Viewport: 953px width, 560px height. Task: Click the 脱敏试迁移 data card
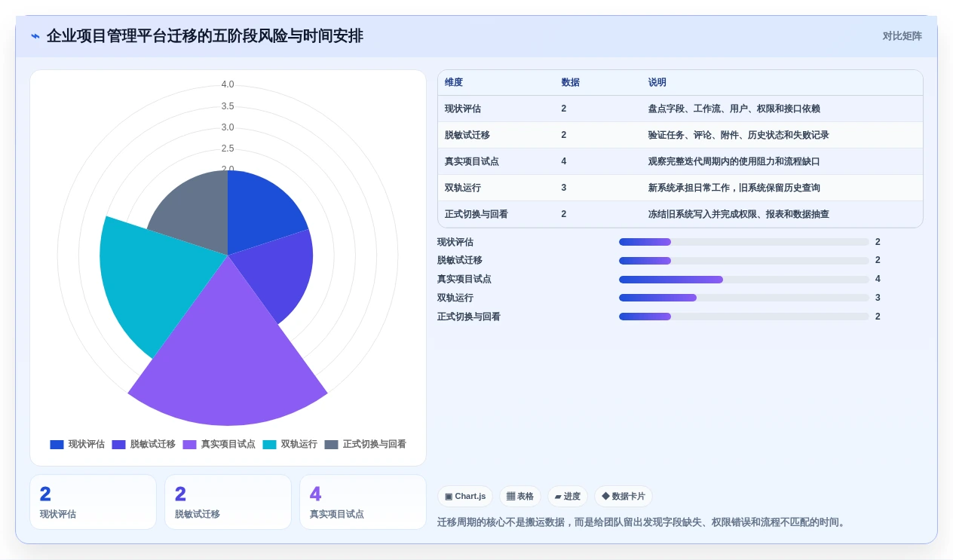click(228, 502)
